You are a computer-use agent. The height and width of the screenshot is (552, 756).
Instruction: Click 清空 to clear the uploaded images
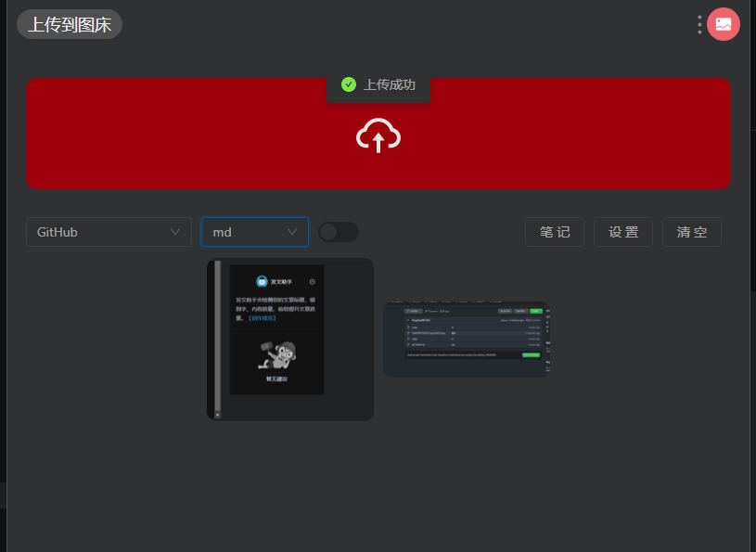(x=691, y=231)
